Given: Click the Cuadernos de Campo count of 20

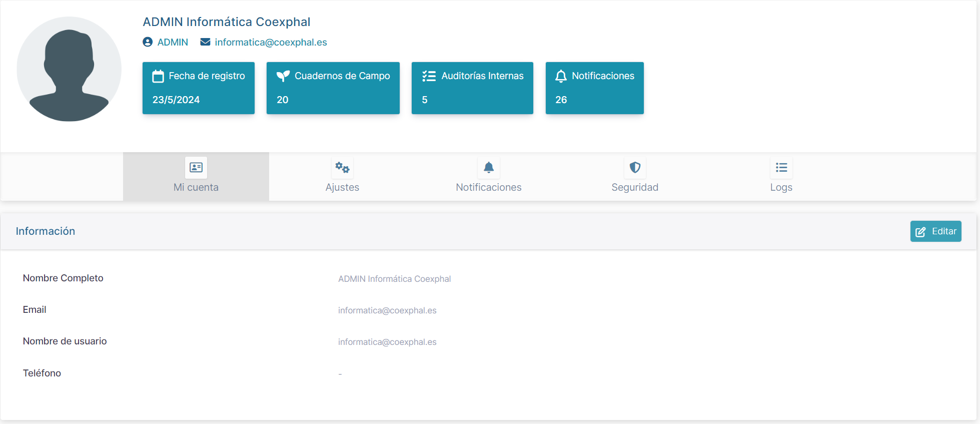Looking at the screenshot, I should (283, 100).
